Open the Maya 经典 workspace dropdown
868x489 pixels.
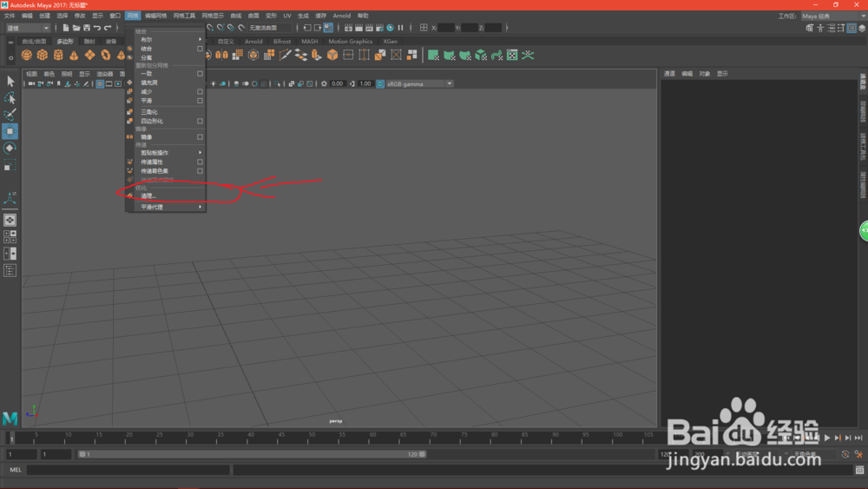[833, 16]
